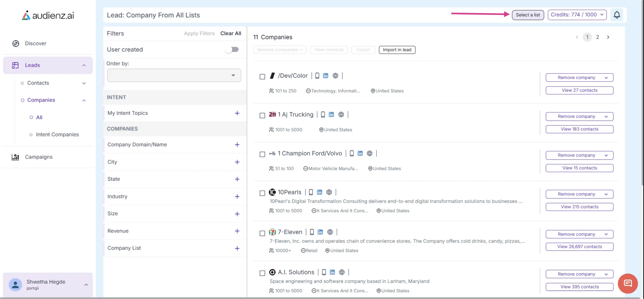Open Discover in the sidebar

[36, 43]
